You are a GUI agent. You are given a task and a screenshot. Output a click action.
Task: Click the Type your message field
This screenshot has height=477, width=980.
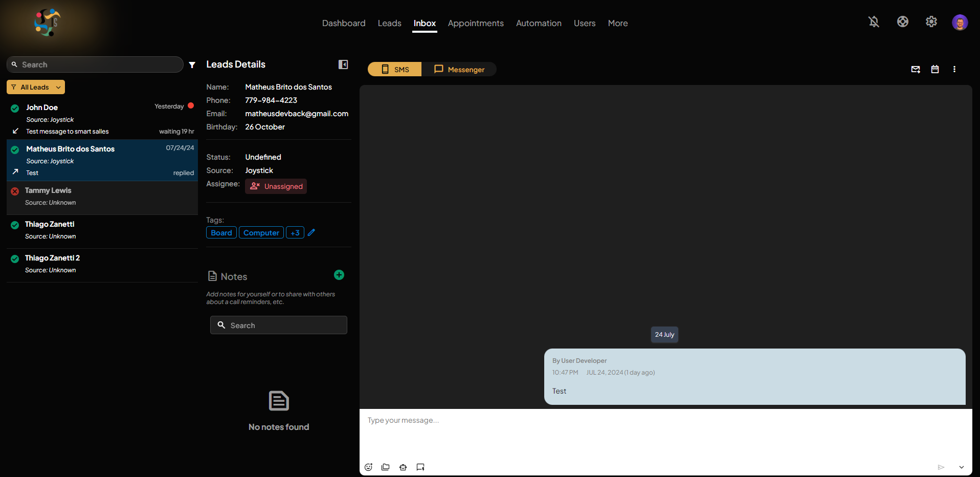(x=665, y=432)
